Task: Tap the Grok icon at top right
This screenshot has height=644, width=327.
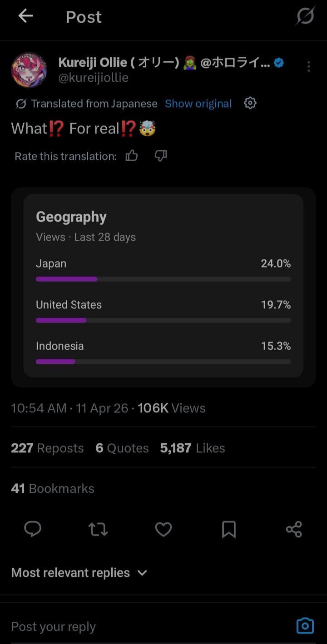Action: tap(305, 16)
